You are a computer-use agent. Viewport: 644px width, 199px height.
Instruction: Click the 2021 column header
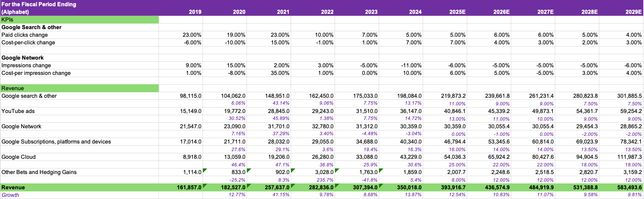[283, 12]
